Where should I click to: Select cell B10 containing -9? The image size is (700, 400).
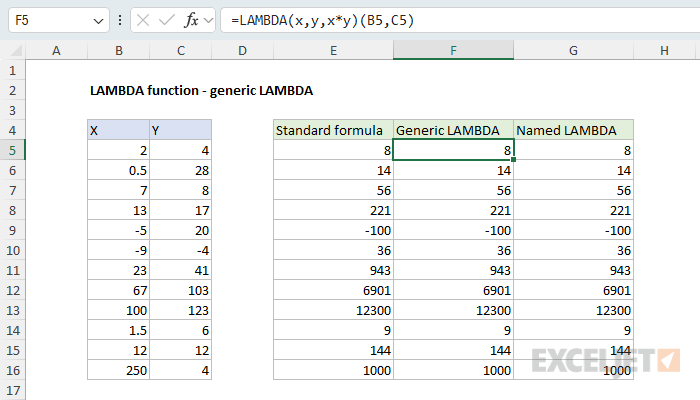click(x=119, y=250)
